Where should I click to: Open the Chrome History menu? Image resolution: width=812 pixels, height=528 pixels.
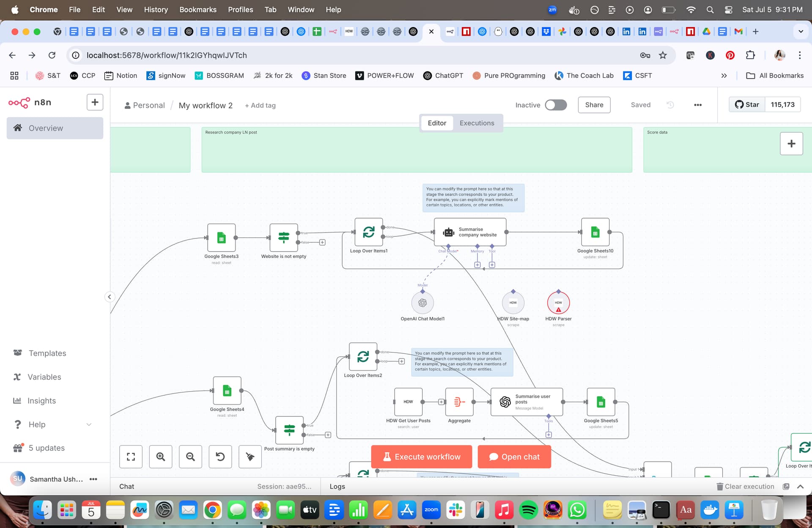click(156, 9)
